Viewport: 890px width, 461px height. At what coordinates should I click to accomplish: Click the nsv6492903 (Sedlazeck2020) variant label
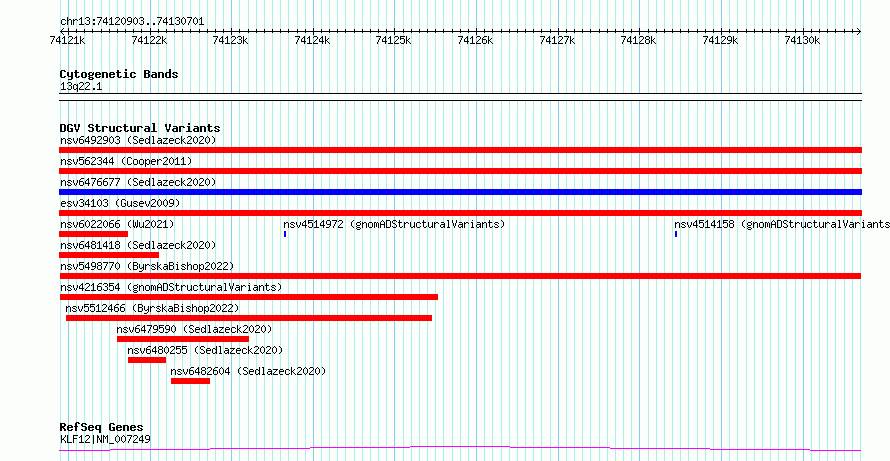pyautogui.click(x=138, y=140)
